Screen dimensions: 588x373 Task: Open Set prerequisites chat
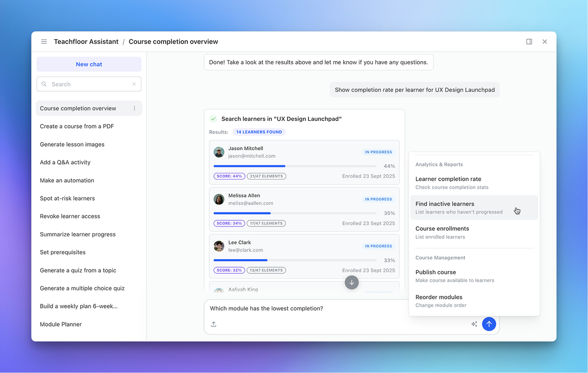(x=63, y=252)
